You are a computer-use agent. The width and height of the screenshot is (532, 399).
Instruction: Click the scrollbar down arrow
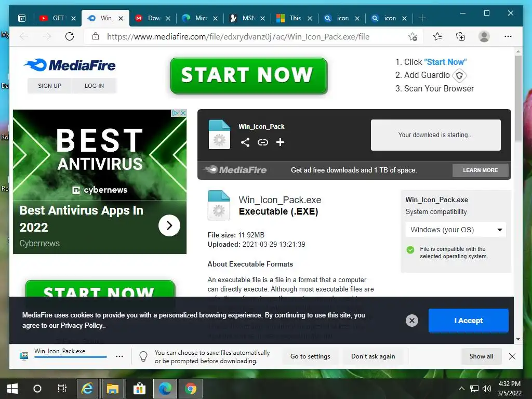click(518, 339)
